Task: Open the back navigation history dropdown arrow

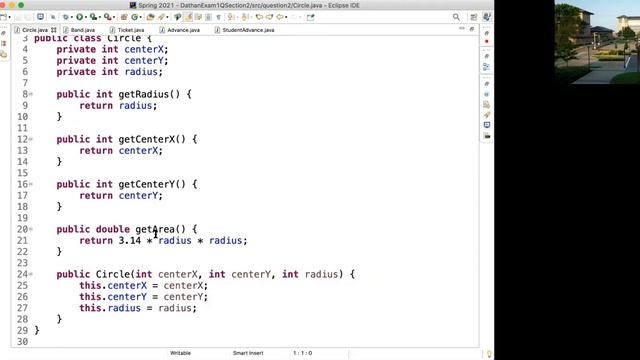Action: click(x=286, y=17)
